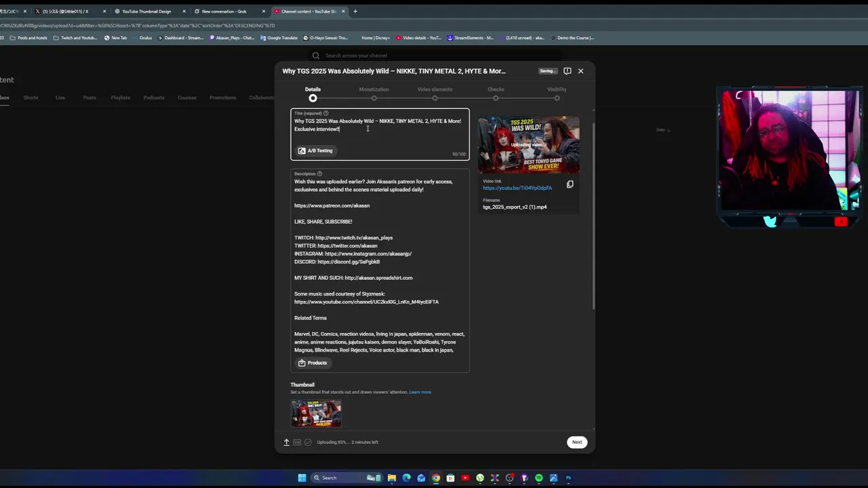Open the Windows Start menu

pyautogui.click(x=302, y=478)
